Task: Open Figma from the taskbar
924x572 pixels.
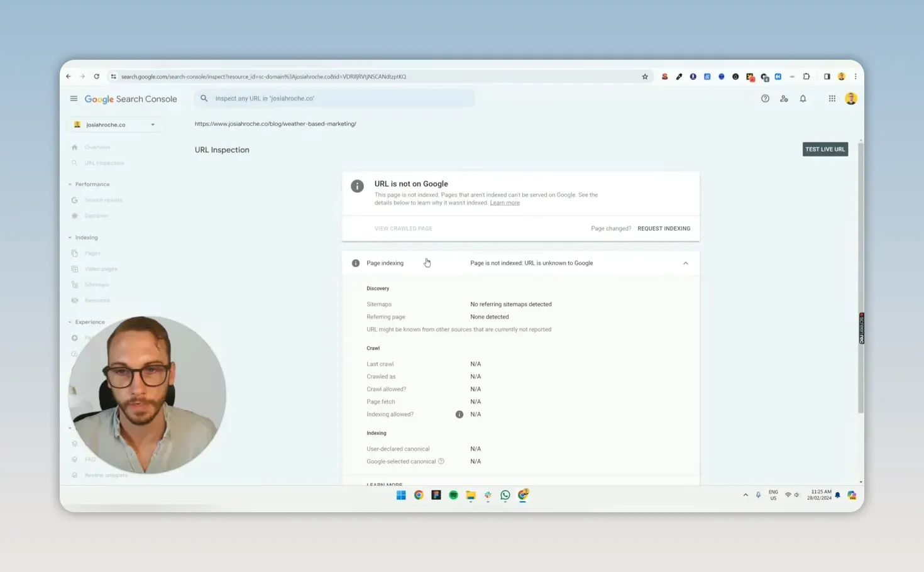Action: click(x=436, y=495)
